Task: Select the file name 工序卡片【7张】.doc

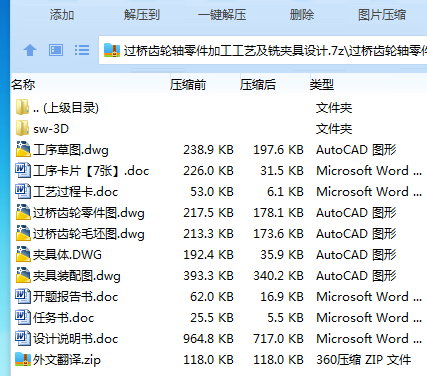Action: [x=91, y=171]
